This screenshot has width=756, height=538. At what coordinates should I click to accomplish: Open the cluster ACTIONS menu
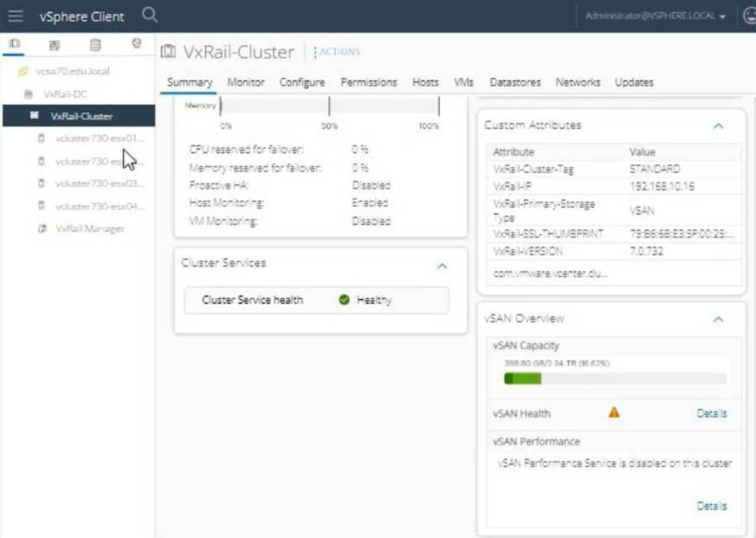coord(337,51)
